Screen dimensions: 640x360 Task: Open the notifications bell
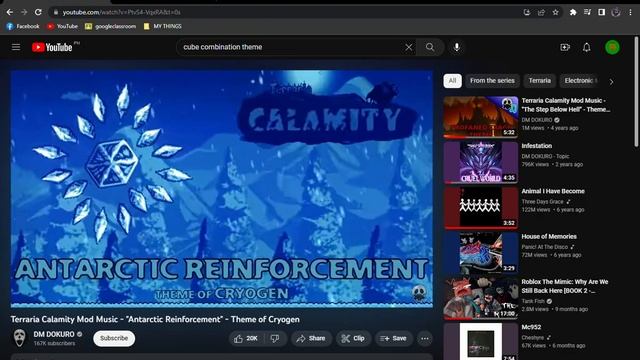point(587,47)
